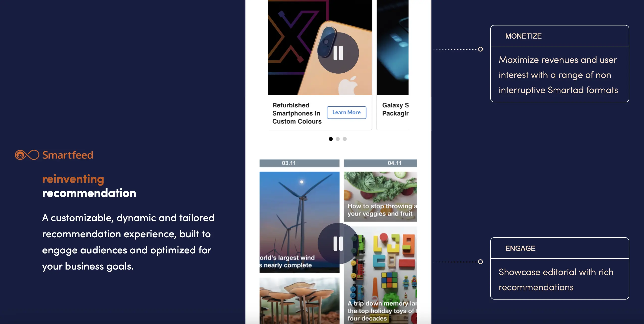Select the first carousel dot
Screen dimensions: 644x324
(x=331, y=139)
